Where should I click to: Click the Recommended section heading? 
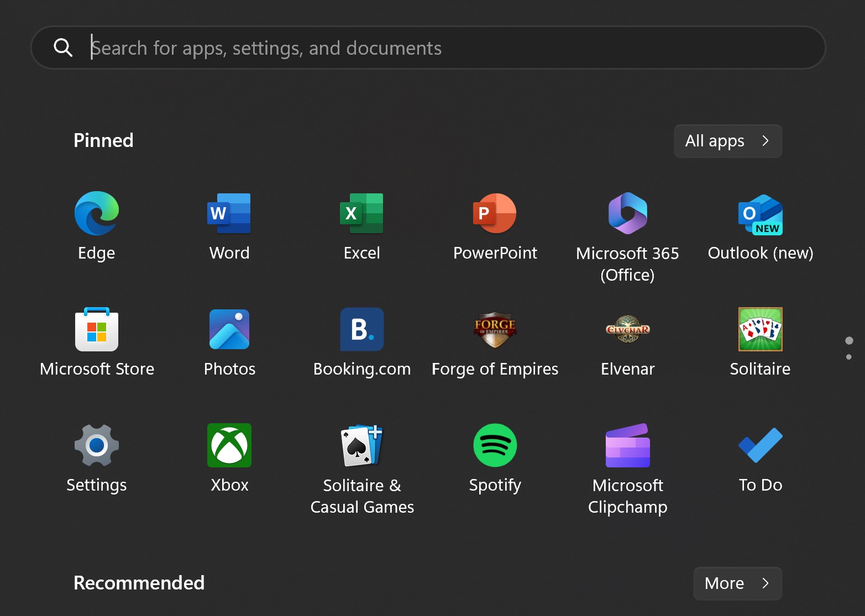point(139,583)
